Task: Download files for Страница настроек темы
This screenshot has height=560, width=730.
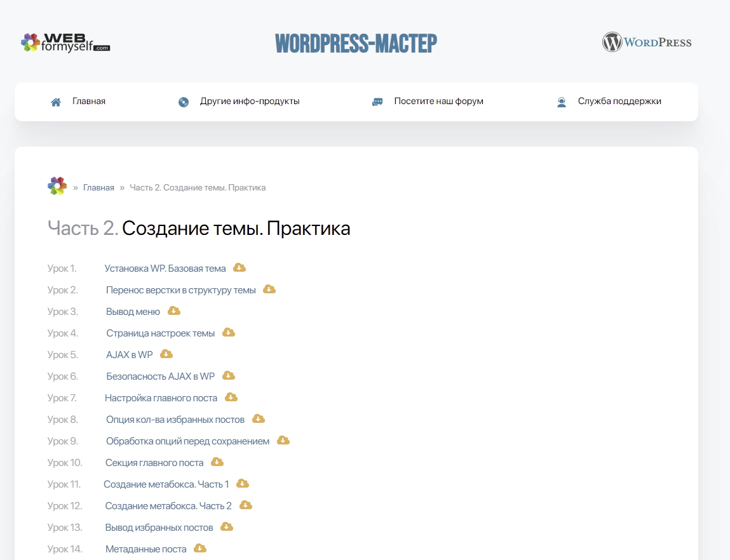Action: [229, 332]
